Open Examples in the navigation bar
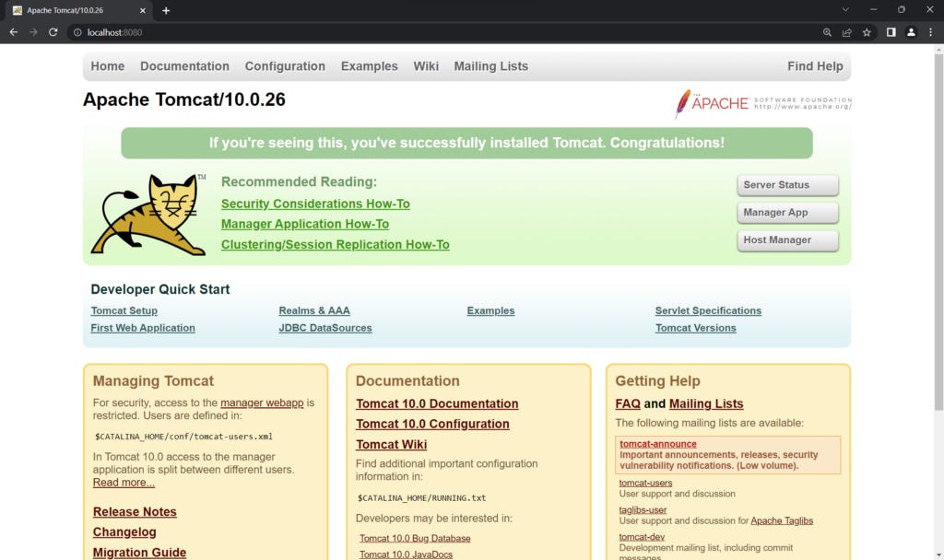 coord(370,66)
